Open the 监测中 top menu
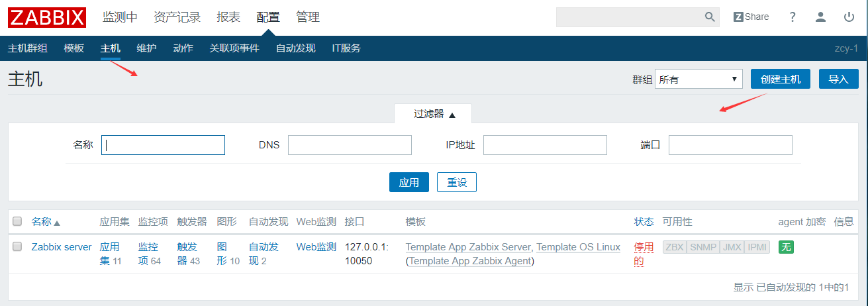This screenshot has height=306, width=868. pyautogui.click(x=120, y=17)
